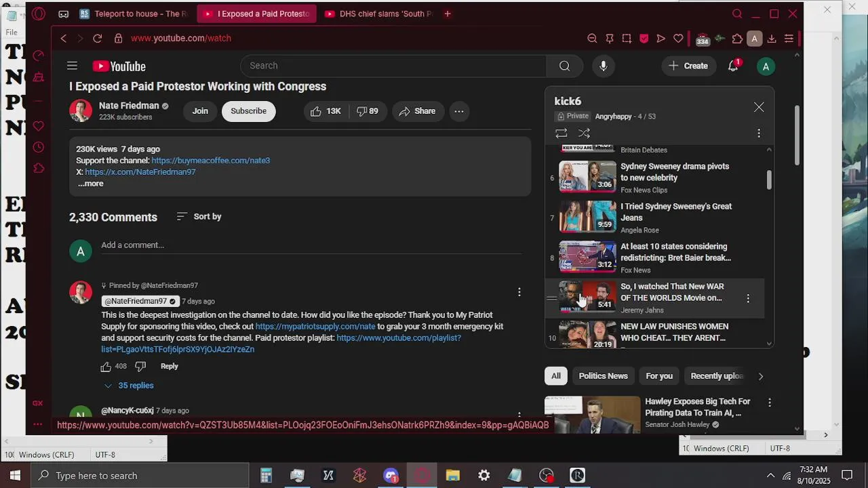Toggle loop playlist in kick6 panel
The width and height of the screenshot is (868, 488).
[x=561, y=134]
